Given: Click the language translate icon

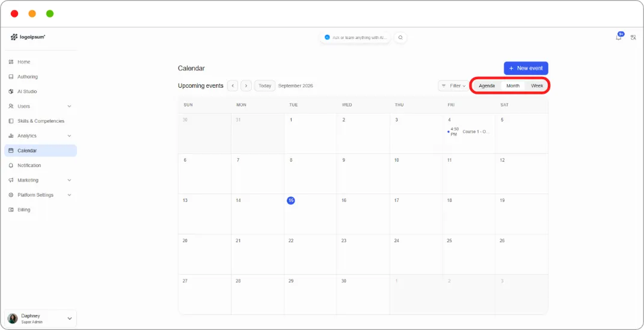Looking at the screenshot, I should pos(633,37).
